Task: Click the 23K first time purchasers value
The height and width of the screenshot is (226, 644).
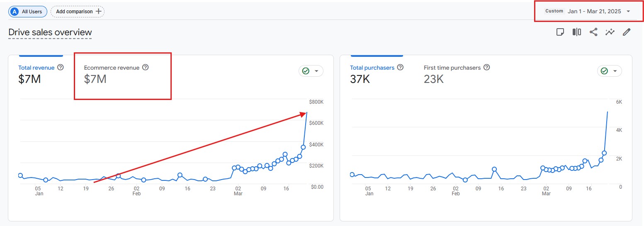Action: point(434,79)
